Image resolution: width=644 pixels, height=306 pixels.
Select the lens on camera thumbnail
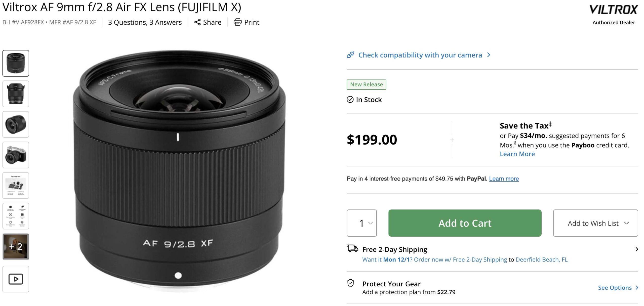coord(16,155)
